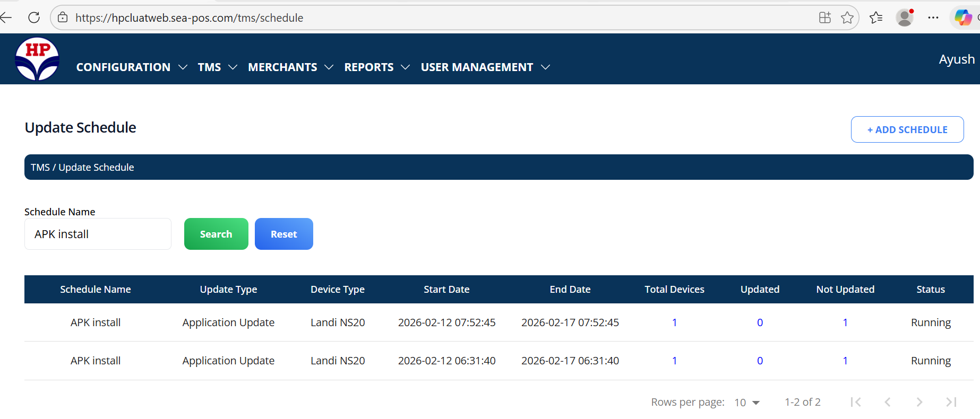Click the Reset button

(x=283, y=234)
